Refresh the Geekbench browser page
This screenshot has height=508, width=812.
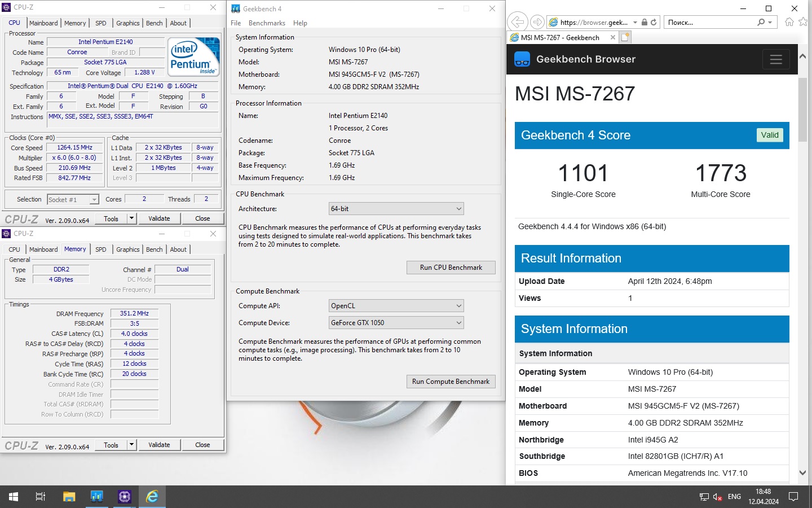pyautogui.click(x=654, y=22)
